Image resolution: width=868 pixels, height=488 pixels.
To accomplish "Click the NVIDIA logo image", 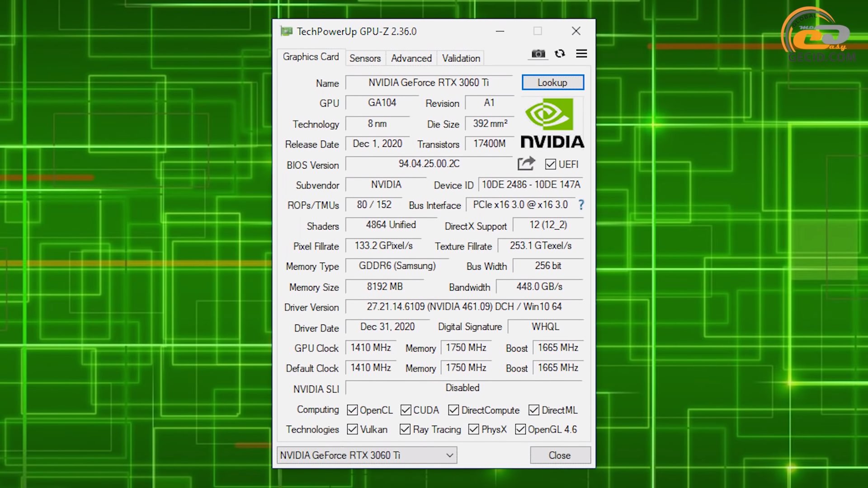I will (552, 123).
